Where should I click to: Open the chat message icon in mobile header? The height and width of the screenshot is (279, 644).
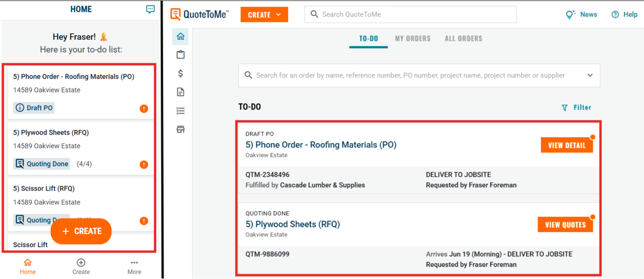[x=150, y=9]
